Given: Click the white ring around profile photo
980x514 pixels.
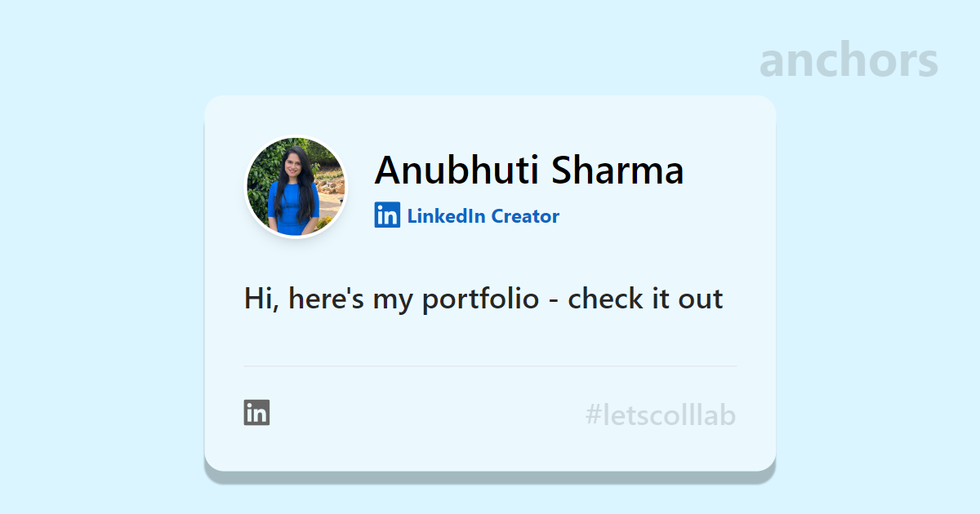Looking at the screenshot, I should (296, 138).
